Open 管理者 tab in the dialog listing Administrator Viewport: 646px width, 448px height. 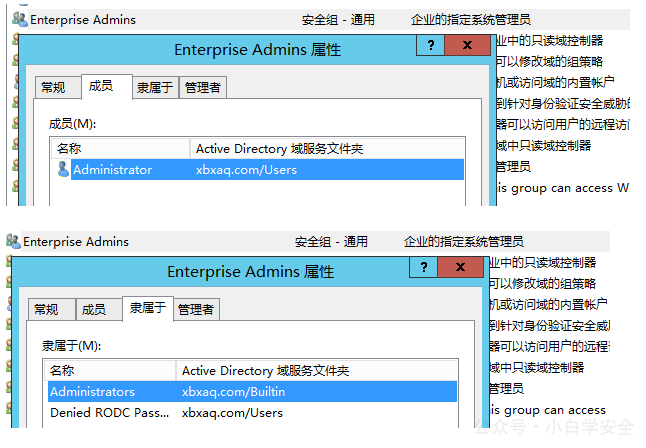tap(203, 87)
